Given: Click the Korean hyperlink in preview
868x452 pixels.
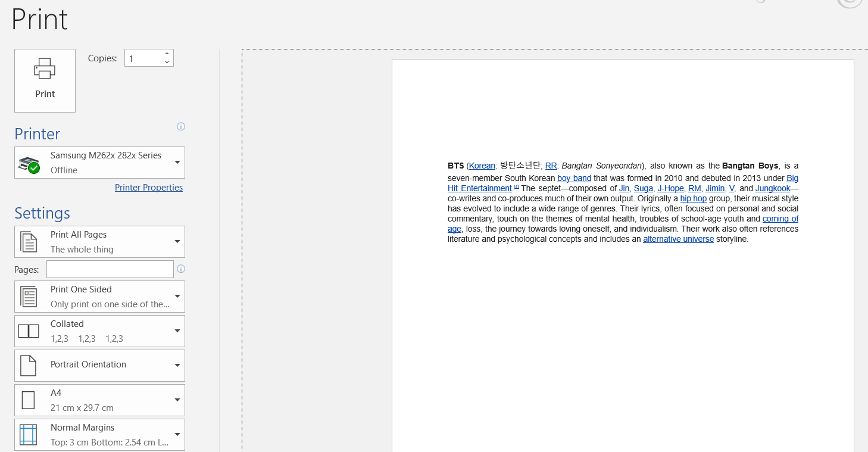Looking at the screenshot, I should pos(482,166).
